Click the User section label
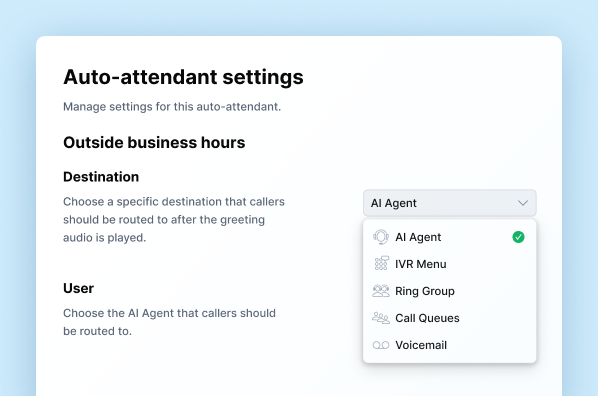 point(79,288)
